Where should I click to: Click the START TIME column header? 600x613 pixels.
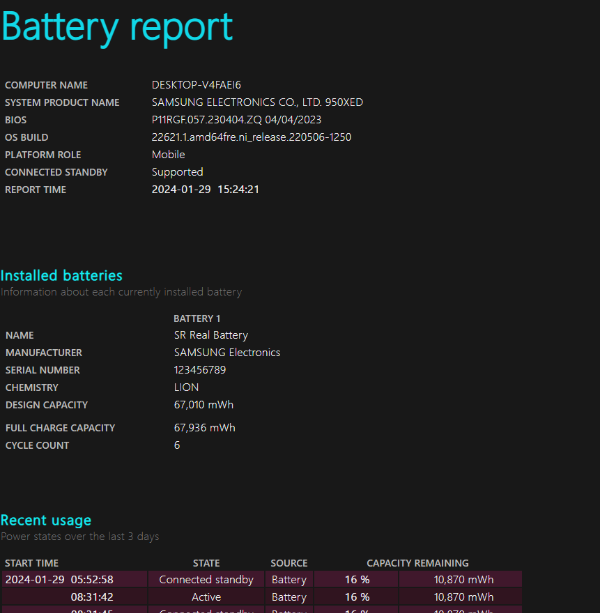coord(32,563)
